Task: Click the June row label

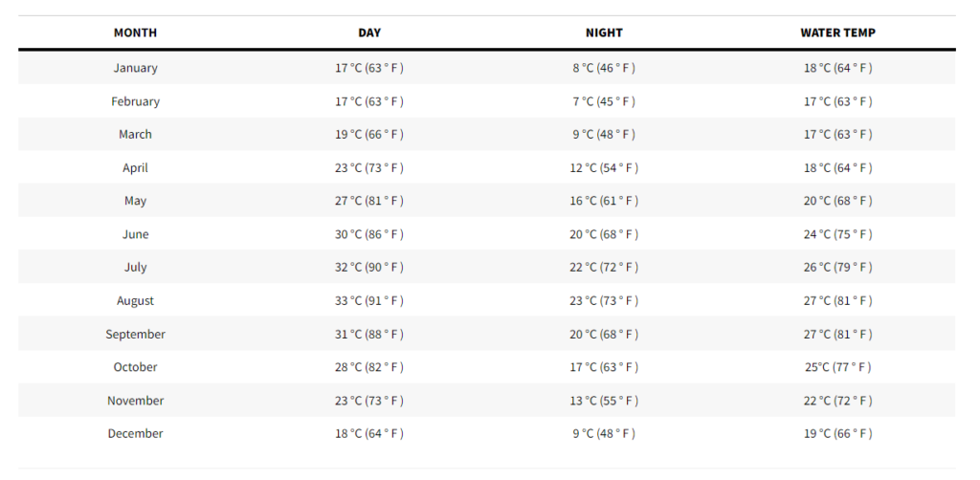Action: click(x=135, y=234)
